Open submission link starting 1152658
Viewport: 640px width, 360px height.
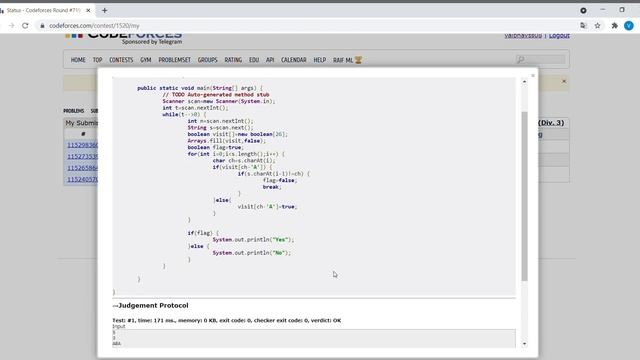(x=82, y=168)
